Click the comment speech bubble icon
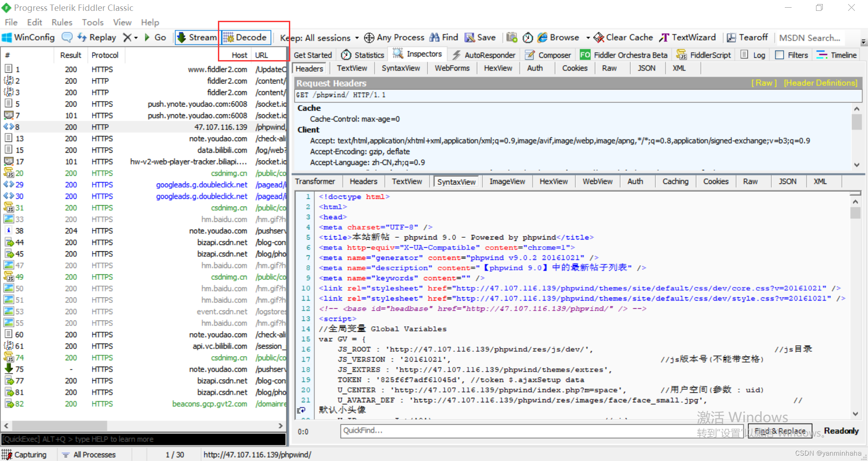 [67, 38]
